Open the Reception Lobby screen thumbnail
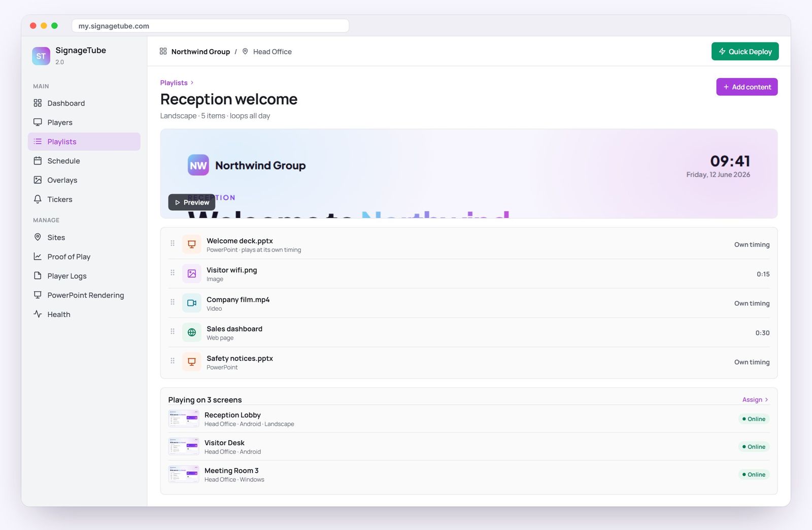The height and width of the screenshot is (530, 812). click(184, 419)
